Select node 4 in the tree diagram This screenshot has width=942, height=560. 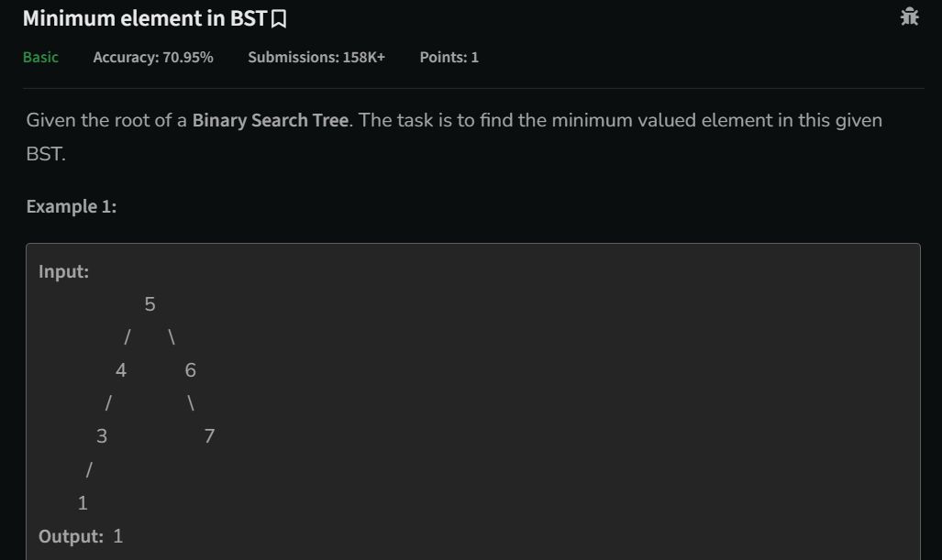pyautogui.click(x=121, y=370)
